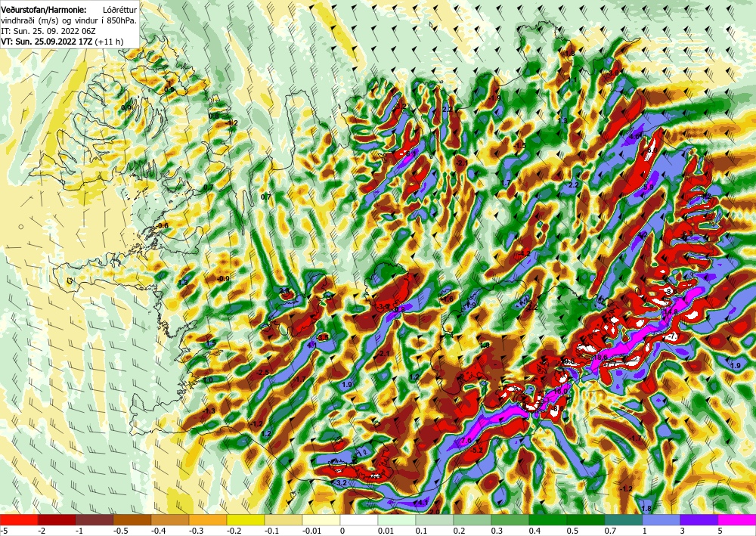Click the yellow -0.2 legend swatch

[x=246, y=520]
